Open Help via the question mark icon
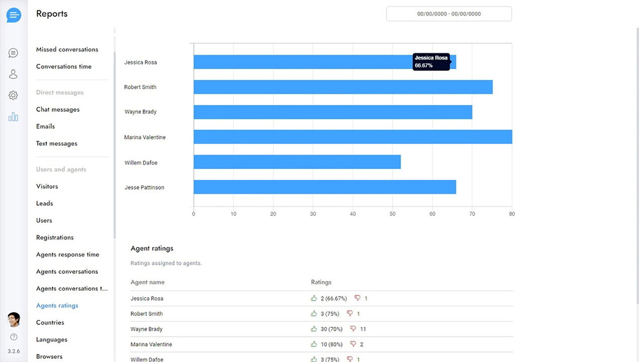Viewport: 644px width, 362px height. tap(13, 337)
